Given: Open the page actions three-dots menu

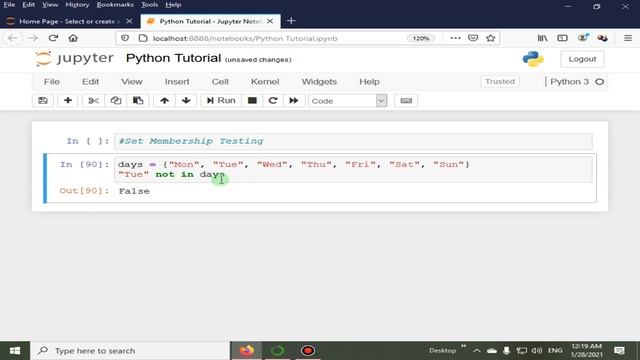Looking at the screenshot, I should 455,38.
